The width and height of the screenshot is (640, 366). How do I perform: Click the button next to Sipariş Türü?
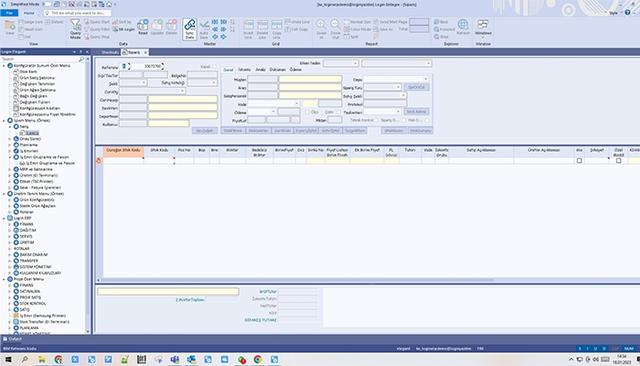416,87
